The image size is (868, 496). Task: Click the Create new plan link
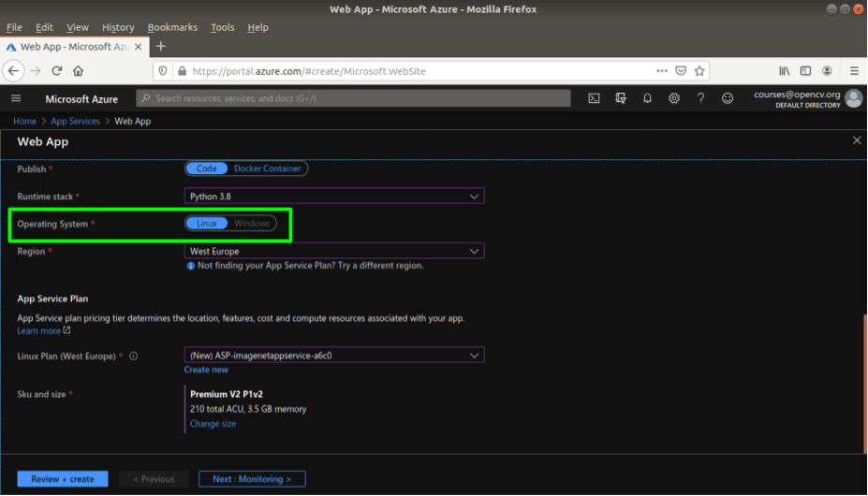click(206, 370)
